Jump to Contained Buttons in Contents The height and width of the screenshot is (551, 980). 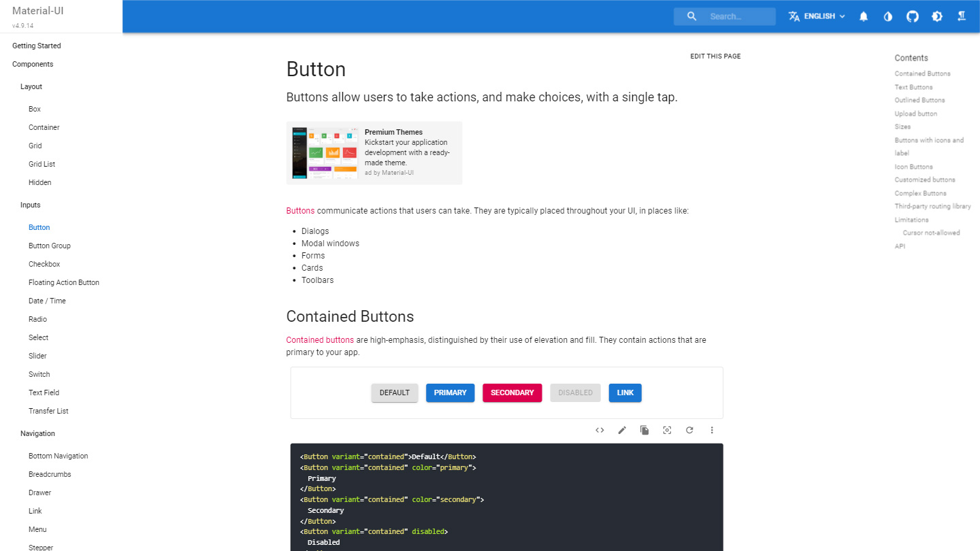[923, 73]
